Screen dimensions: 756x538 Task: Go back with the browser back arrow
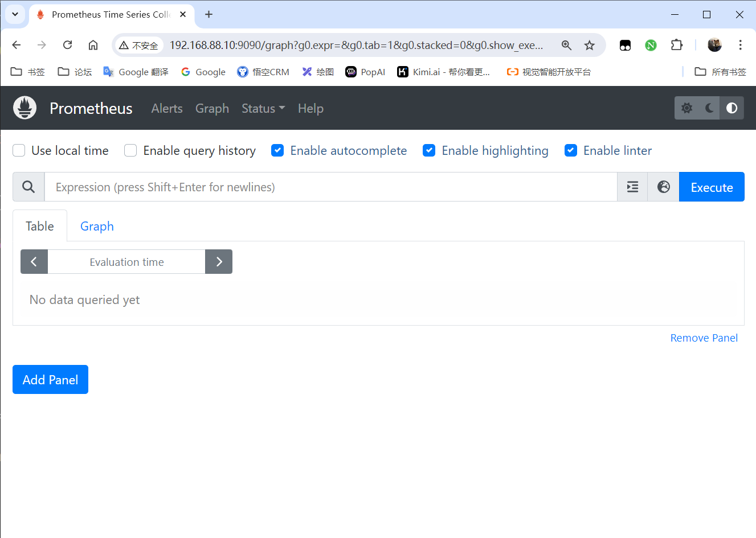(17, 45)
